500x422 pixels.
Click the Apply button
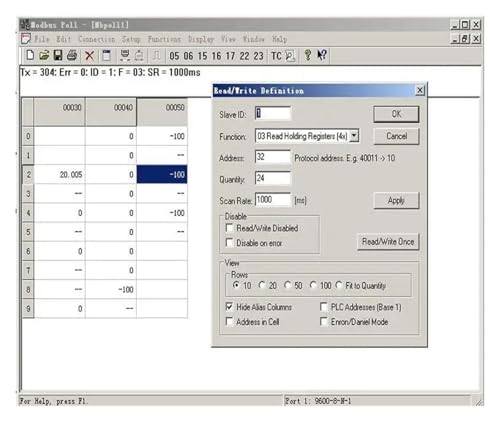(x=396, y=200)
